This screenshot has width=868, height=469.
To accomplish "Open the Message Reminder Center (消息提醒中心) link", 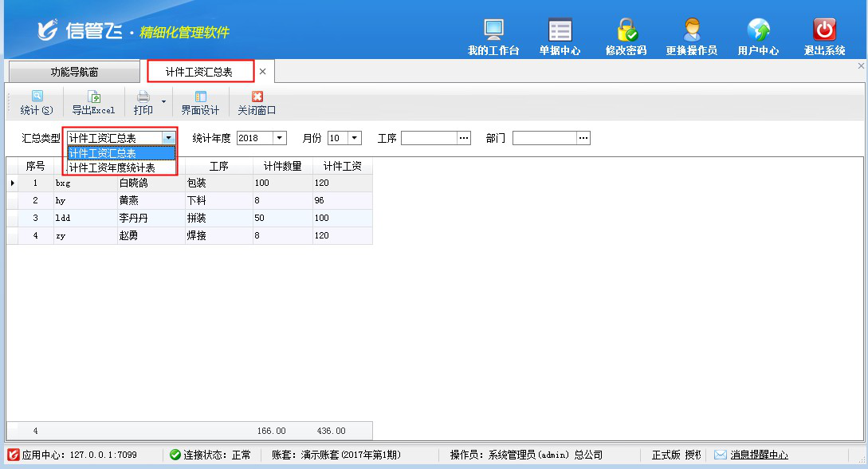I will click(x=759, y=455).
